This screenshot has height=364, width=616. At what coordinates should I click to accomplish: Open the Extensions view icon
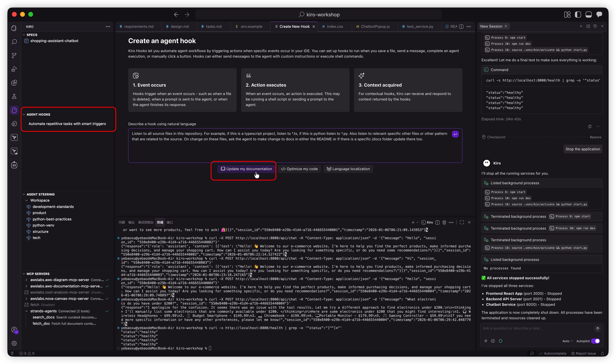coord(14,83)
